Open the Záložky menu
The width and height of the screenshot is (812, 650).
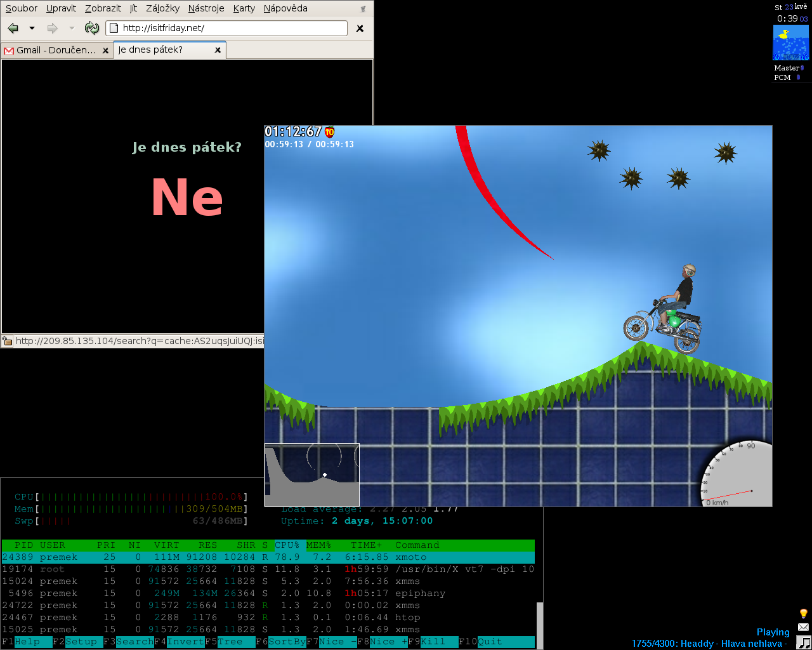162,8
